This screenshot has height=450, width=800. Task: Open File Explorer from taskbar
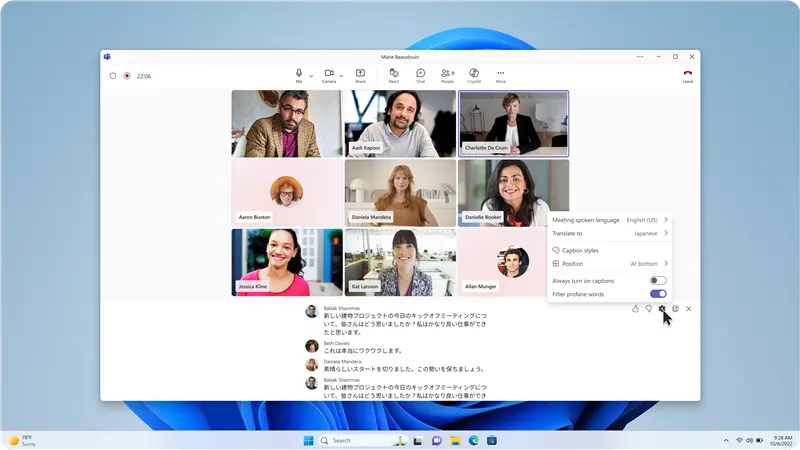455,441
